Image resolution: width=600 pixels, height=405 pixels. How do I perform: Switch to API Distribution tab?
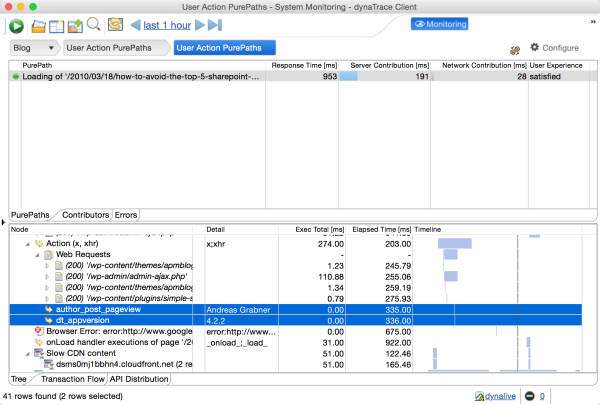pos(139,379)
